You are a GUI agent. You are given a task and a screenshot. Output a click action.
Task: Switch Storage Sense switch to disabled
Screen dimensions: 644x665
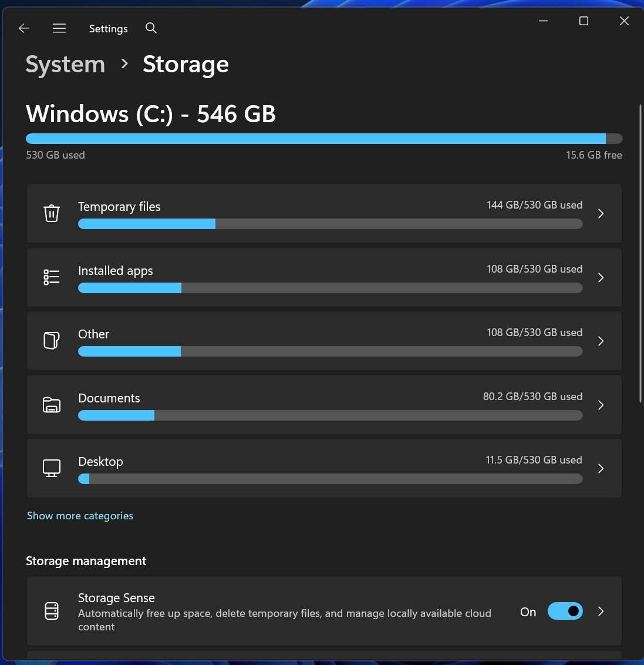coord(565,611)
